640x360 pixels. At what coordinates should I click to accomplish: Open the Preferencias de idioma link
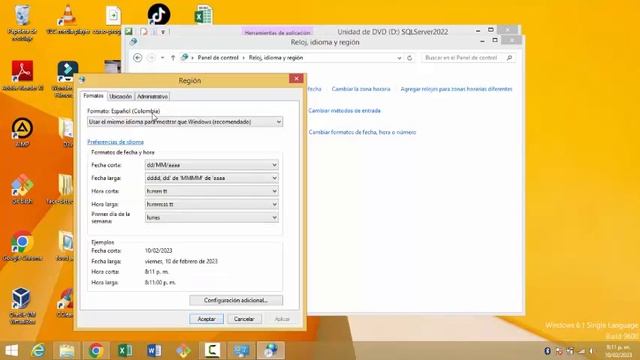(x=116, y=142)
